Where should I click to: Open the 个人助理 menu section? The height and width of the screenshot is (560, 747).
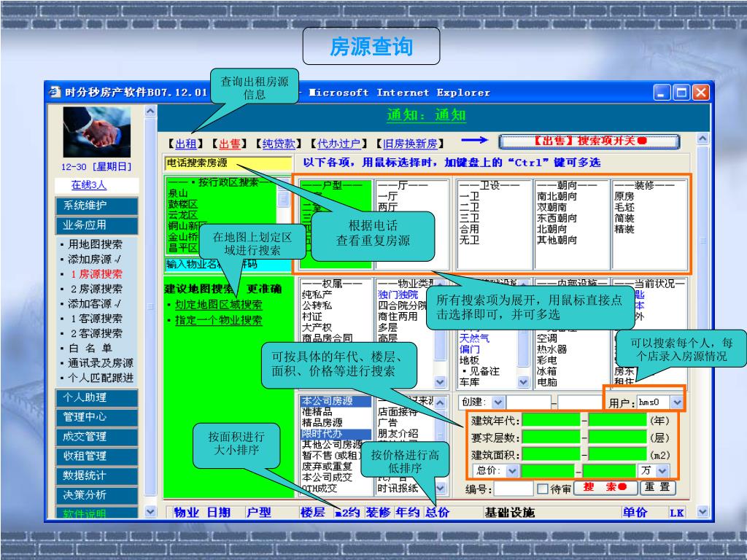click(x=97, y=397)
